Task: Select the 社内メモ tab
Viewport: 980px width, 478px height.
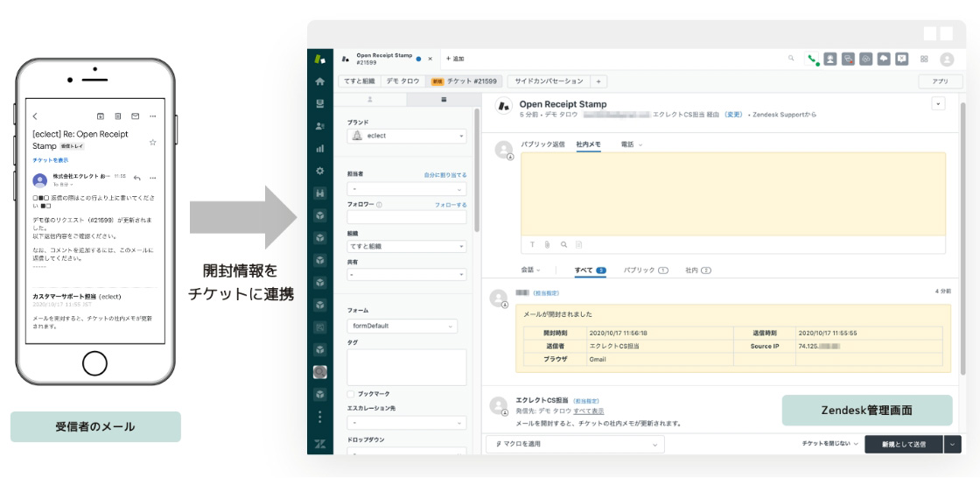Action: tap(588, 144)
